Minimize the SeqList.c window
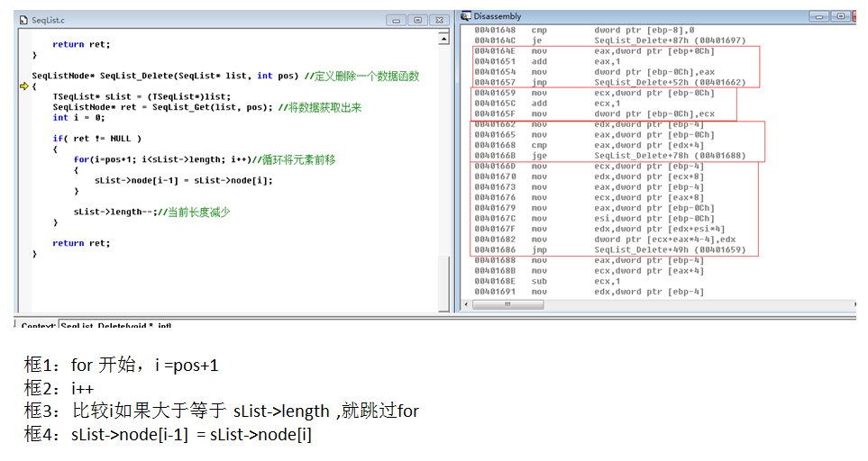The width and height of the screenshot is (868, 461). coord(396,21)
